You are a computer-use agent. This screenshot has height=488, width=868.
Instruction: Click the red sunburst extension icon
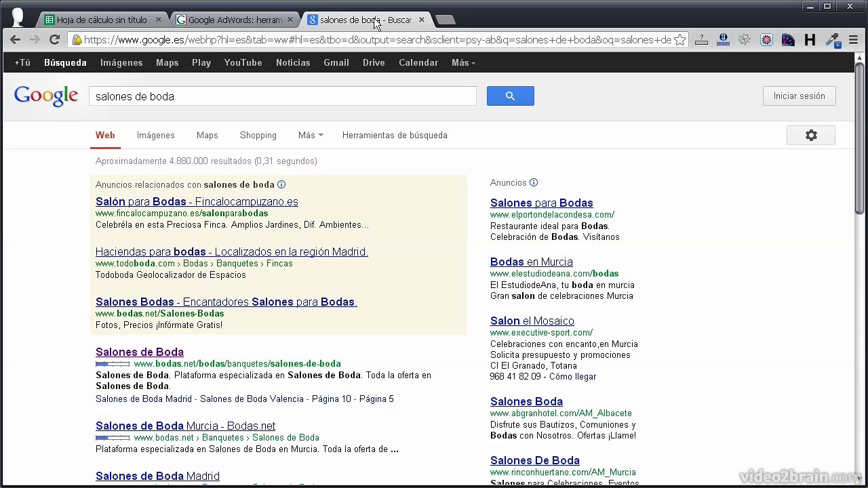pyautogui.click(x=766, y=40)
